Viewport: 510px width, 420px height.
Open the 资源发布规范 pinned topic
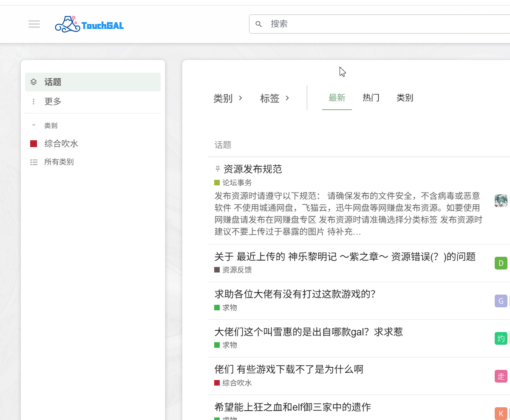point(252,169)
